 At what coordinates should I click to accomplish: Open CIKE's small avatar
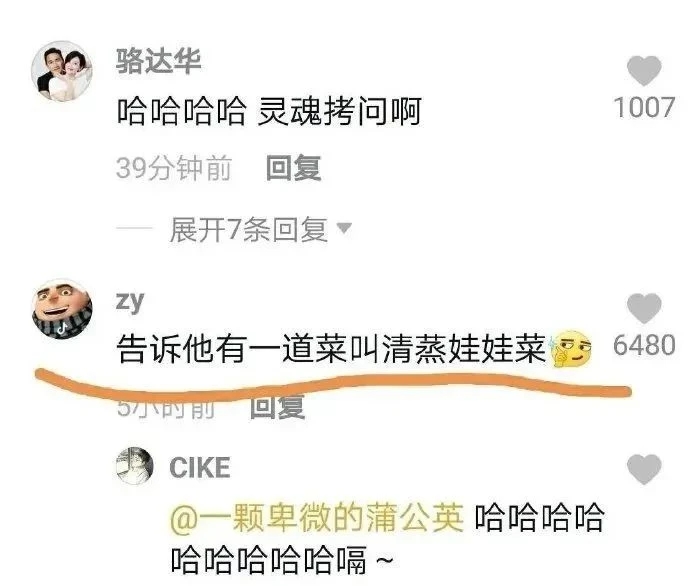135,466
